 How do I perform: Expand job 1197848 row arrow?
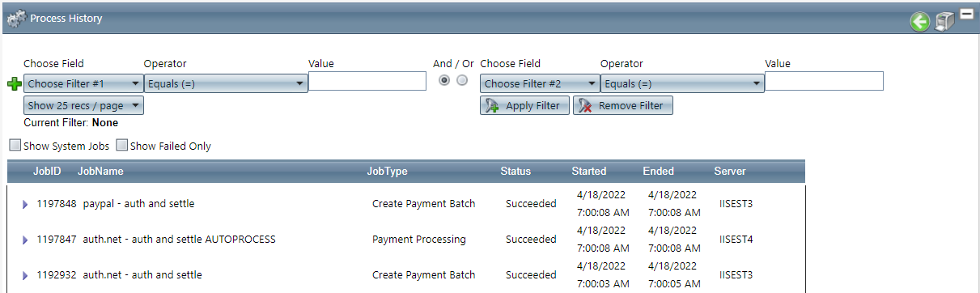coord(25,204)
